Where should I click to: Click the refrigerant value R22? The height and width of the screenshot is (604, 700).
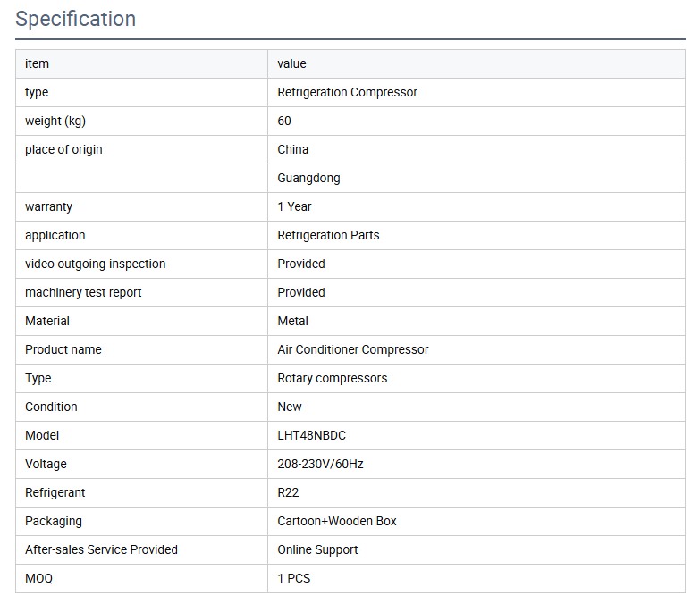click(288, 492)
